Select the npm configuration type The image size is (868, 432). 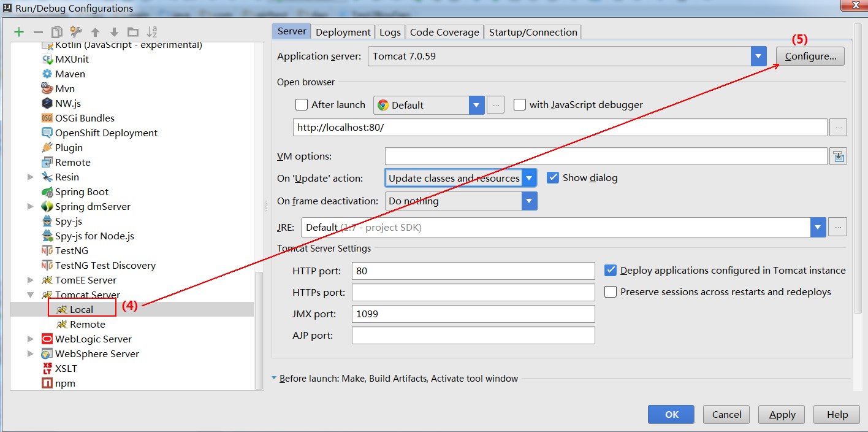click(x=58, y=383)
